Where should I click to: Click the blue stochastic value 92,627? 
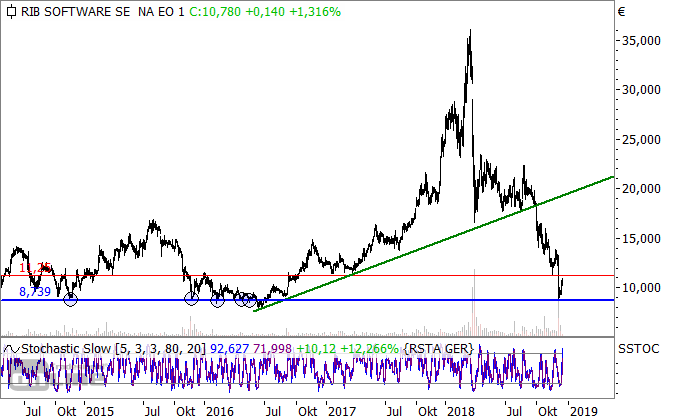pyautogui.click(x=229, y=349)
